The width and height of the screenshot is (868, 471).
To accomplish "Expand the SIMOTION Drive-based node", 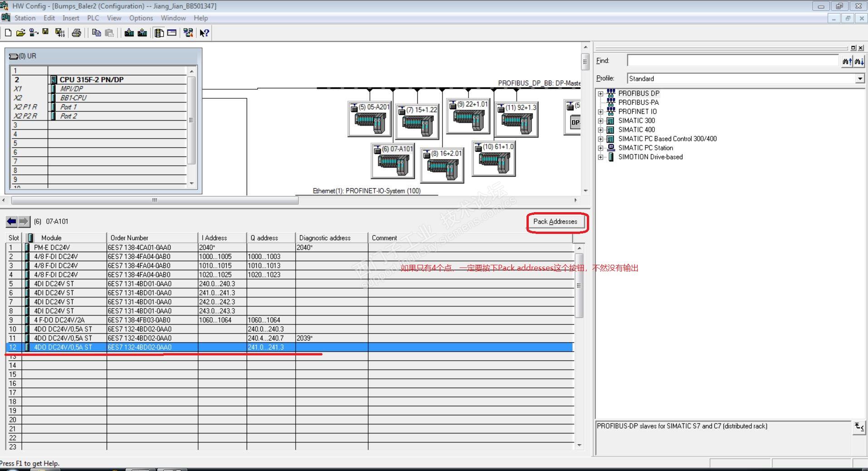I will (601, 157).
